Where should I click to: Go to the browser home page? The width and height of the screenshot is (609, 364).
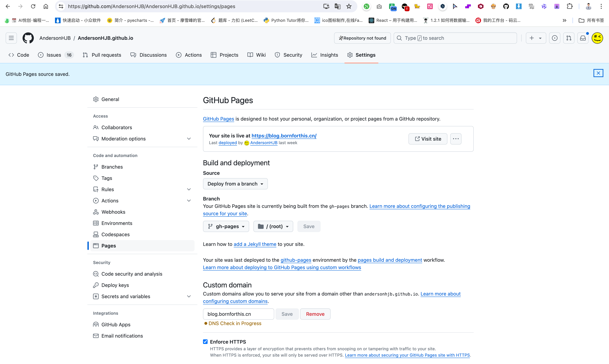pyautogui.click(x=46, y=6)
